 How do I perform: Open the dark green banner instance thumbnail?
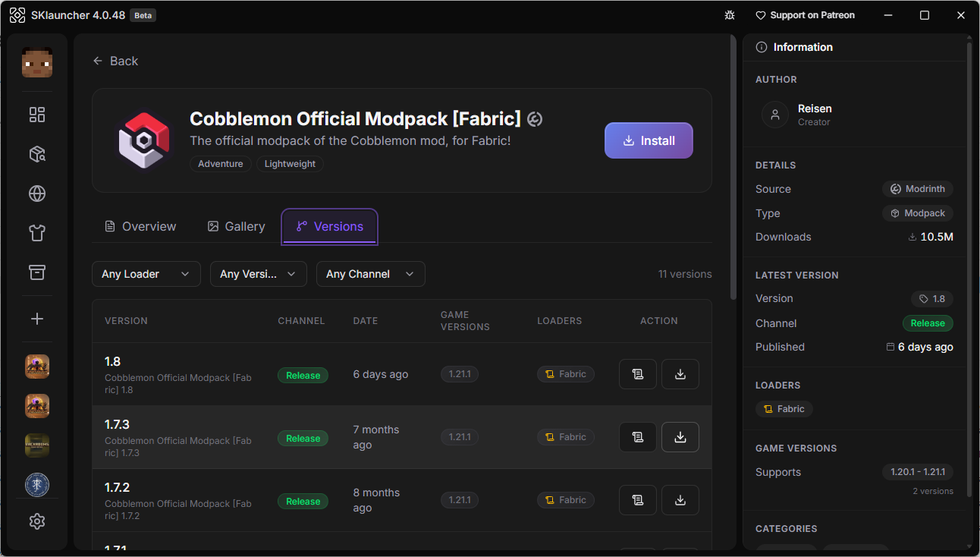37,445
